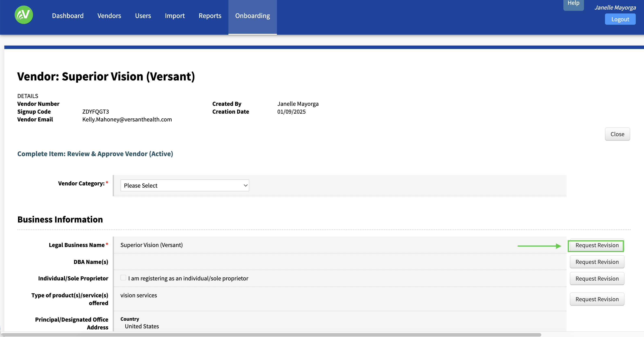Click the Janelle Mayorga username
The width and height of the screenshot is (644, 337).
click(615, 8)
